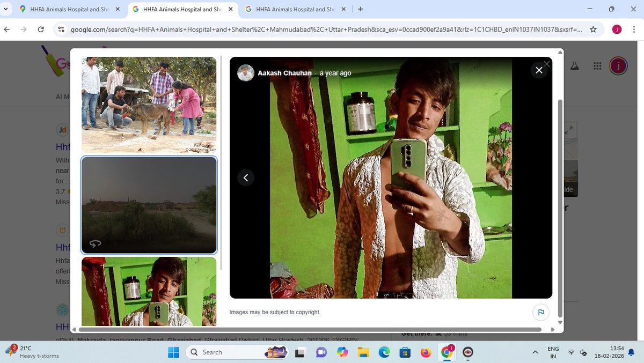Select the dog treatment group photo thumbnail
644x363 pixels.
[149, 105]
